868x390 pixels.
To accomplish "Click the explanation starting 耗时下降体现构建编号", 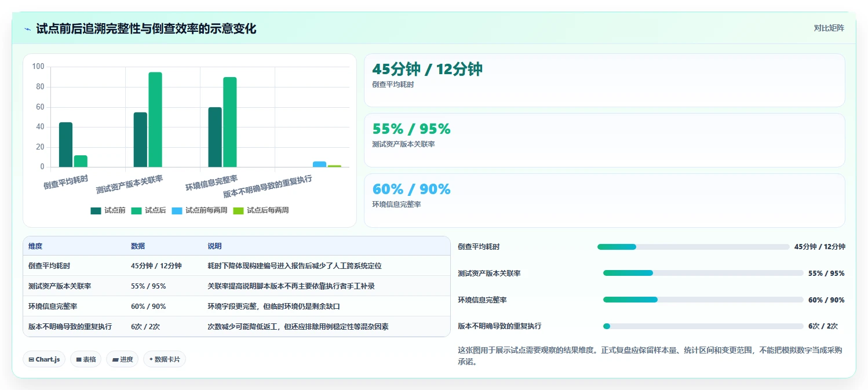I will pos(294,266).
